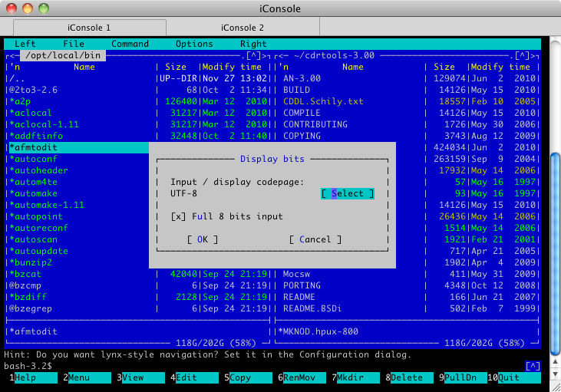Select the *a2p file
Screen dimensions: 561x392
tap(137, 101)
